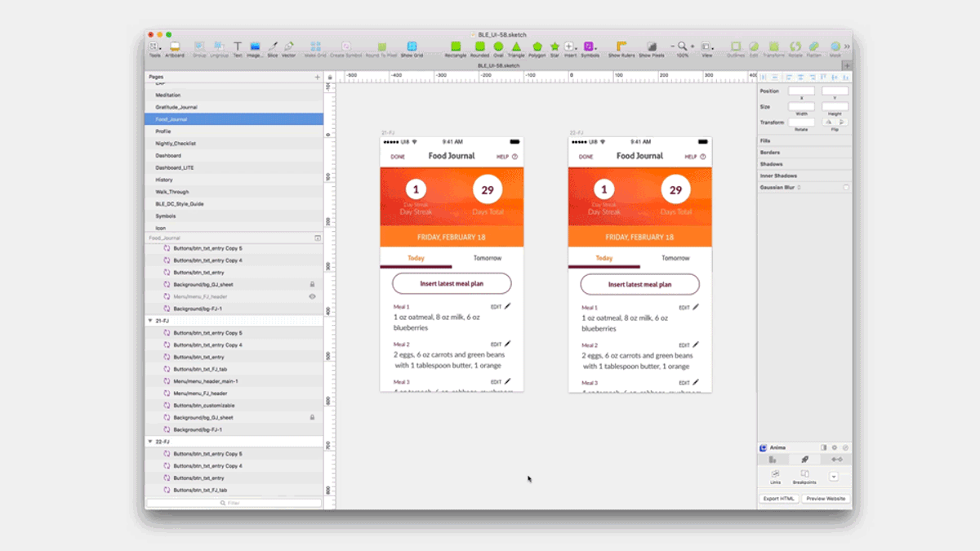The height and width of the screenshot is (551, 980).
Task: Select the Artboard tool in toolbar
Action: coord(175,49)
